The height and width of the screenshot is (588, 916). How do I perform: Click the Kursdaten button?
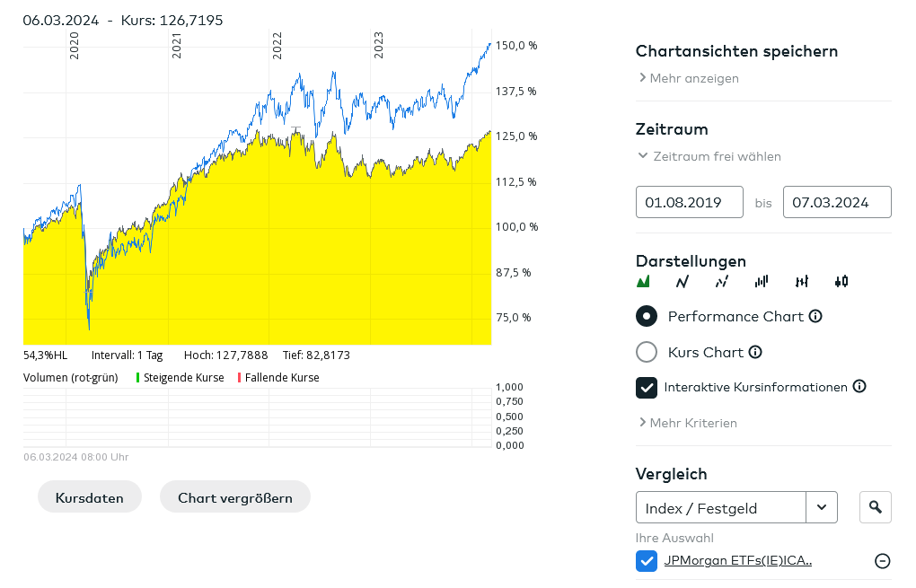coord(90,497)
